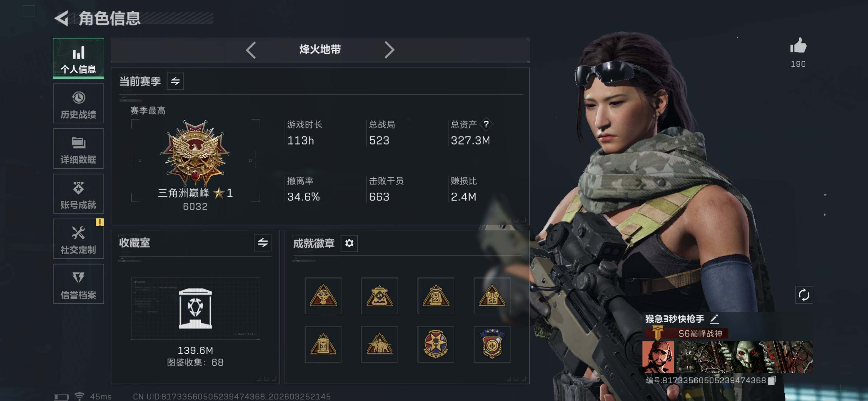Switch to the previous game mode

250,50
